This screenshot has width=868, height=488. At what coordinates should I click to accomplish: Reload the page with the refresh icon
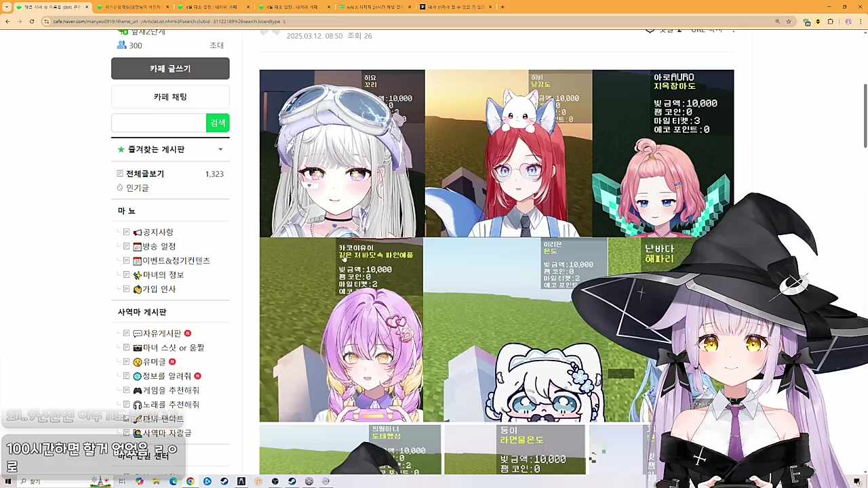pyautogui.click(x=31, y=22)
